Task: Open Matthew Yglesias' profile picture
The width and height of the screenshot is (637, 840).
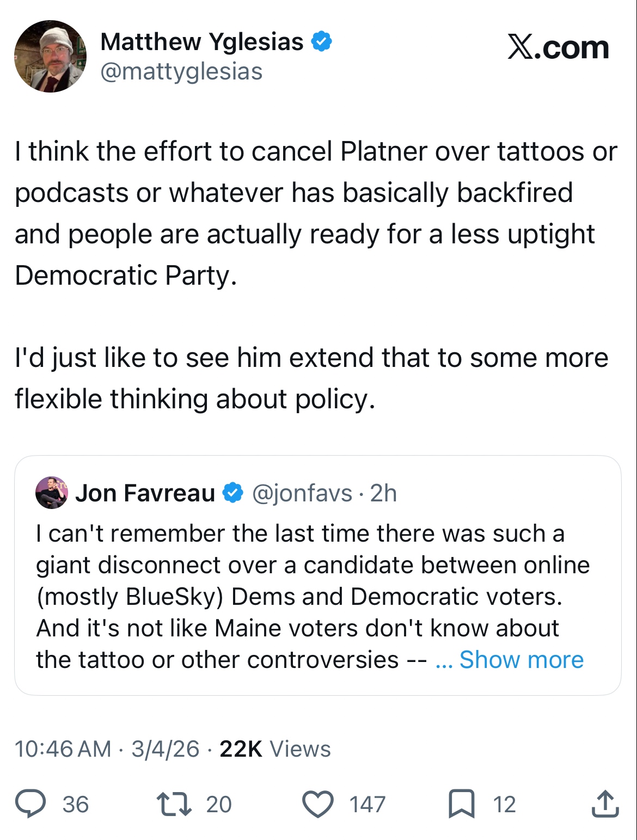Action: pos(50,57)
